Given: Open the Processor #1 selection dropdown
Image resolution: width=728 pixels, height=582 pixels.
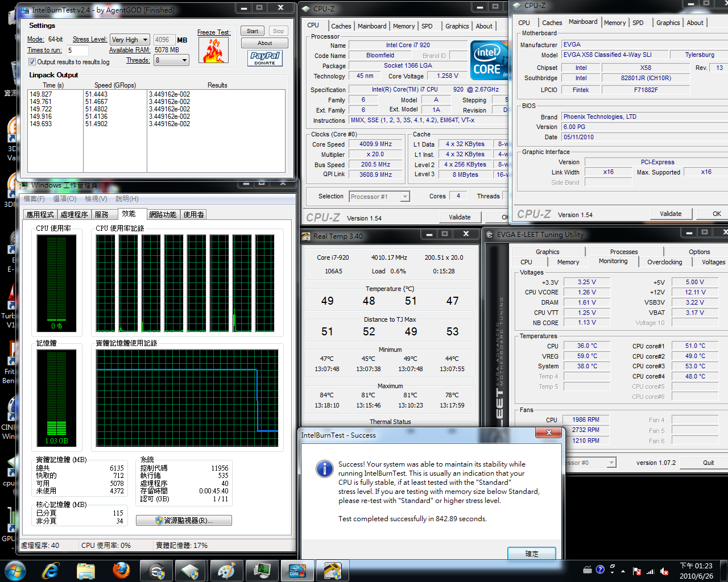Looking at the screenshot, I should click(379, 197).
